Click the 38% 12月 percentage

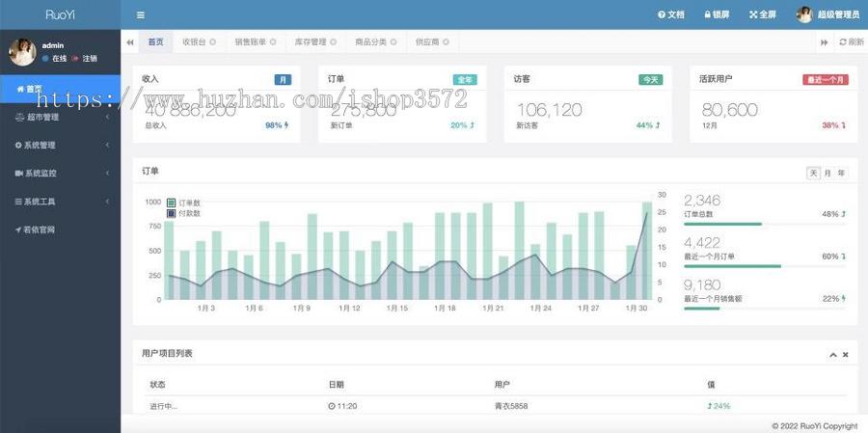click(833, 125)
